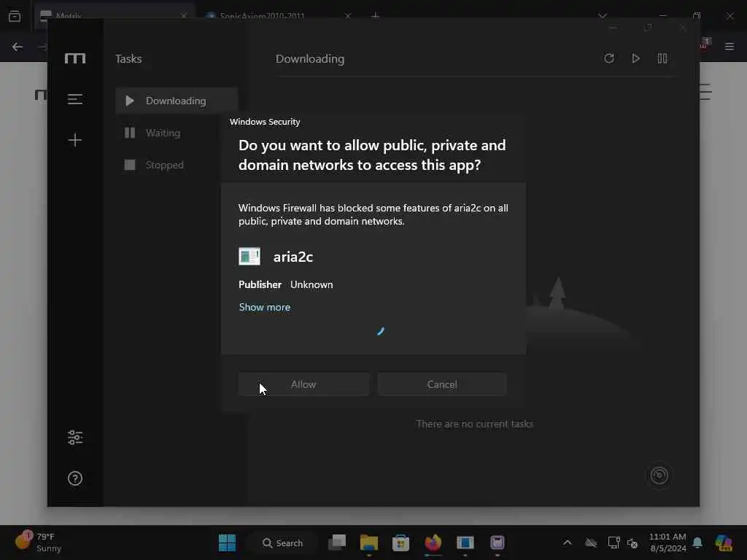Viewport: 747px width, 560px height.
Task: Open Firefox hamburger menu
Action: click(x=729, y=47)
